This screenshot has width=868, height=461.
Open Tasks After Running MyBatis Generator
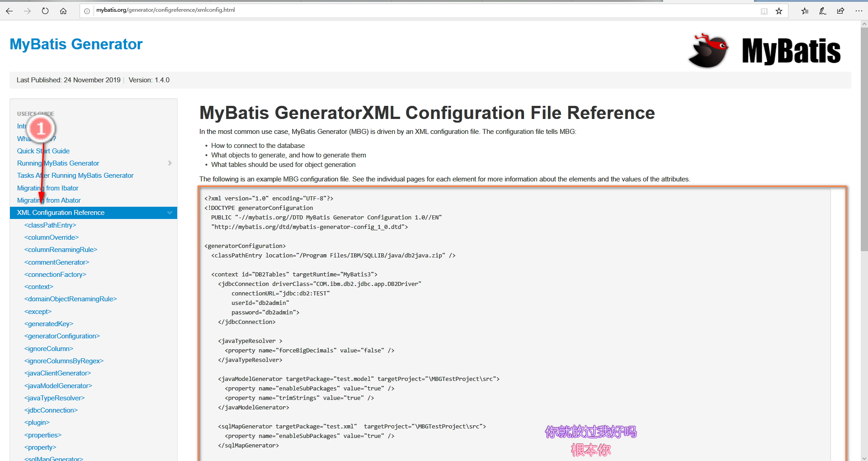(75, 176)
